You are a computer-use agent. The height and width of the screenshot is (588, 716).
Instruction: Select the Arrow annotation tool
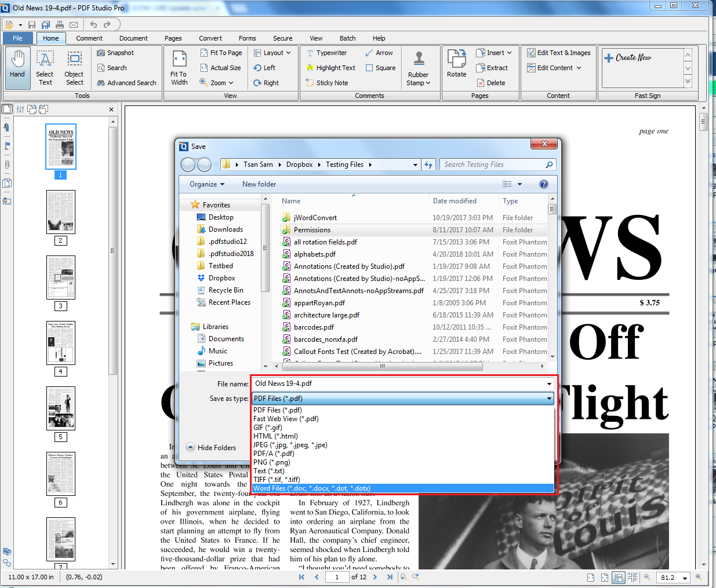pos(380,52)
